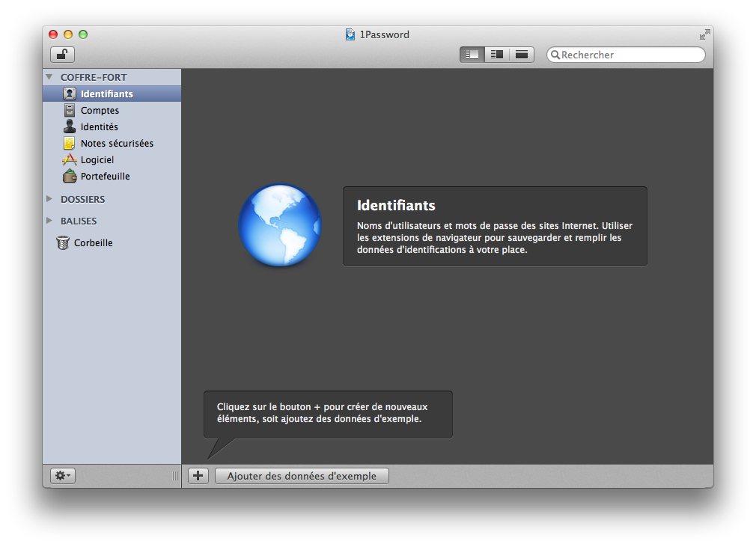
Task: Click the Portefeuille wallet icon
Action: (70, 177)
